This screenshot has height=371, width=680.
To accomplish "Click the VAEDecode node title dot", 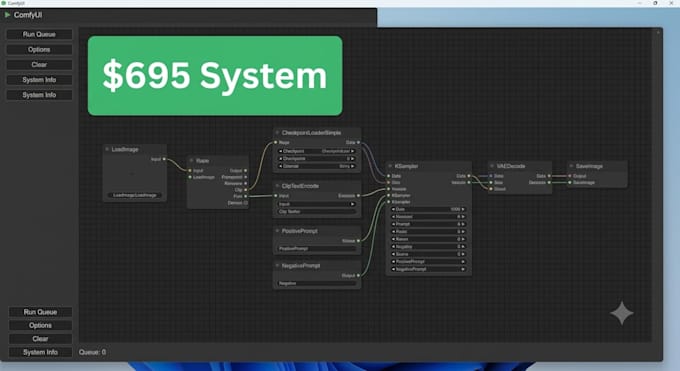I will tap(492, 166).
